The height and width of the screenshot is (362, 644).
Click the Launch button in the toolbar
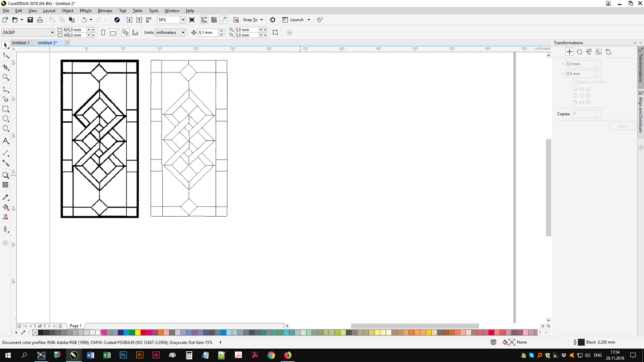click(297, 20)
